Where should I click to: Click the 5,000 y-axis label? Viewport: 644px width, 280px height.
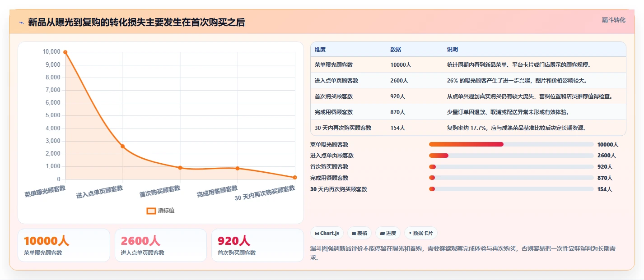pyautogui.click(x=53, y=115)
